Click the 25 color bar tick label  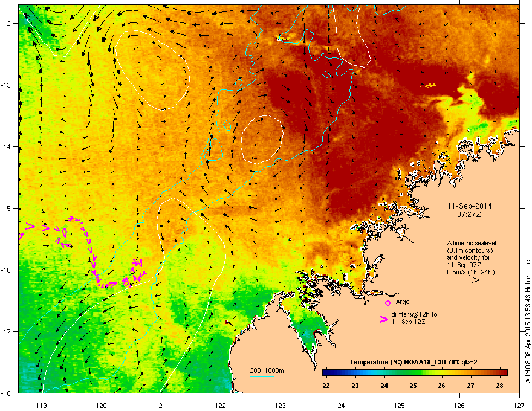(413, 386)
